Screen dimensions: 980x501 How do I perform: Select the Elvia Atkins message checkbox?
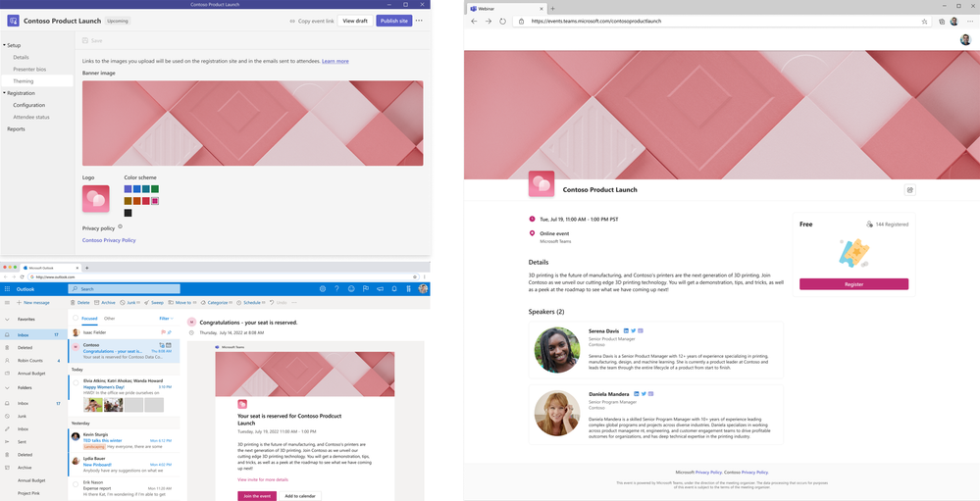tap(75, 383)
